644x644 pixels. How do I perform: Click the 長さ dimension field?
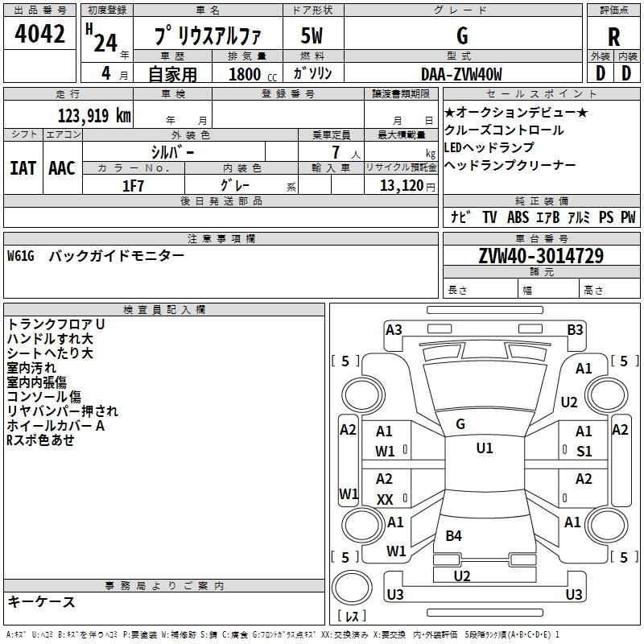480,290
